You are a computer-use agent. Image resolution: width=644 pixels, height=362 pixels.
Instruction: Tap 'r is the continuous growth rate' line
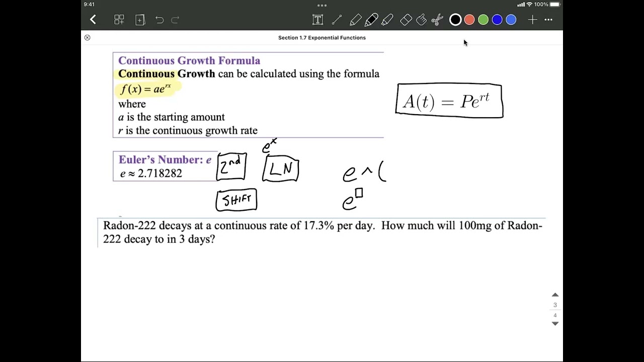click(x=188, y=130)
